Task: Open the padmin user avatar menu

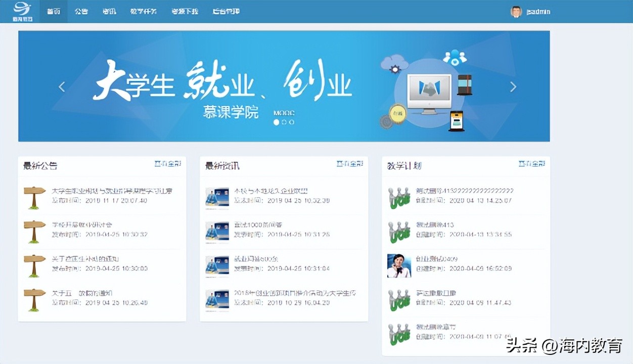Action: pyautogui.click(x=516, y=11)
